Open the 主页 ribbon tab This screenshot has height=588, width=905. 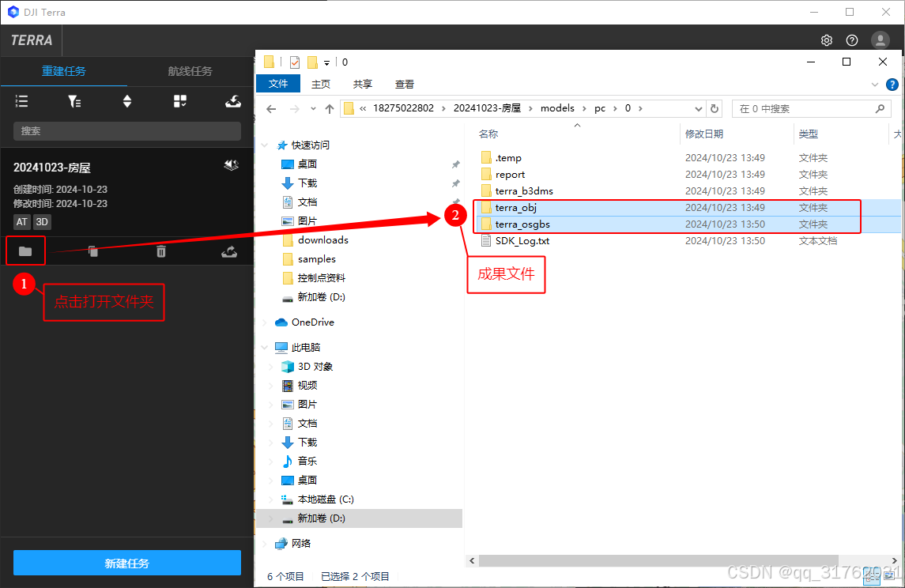(321, 85)
